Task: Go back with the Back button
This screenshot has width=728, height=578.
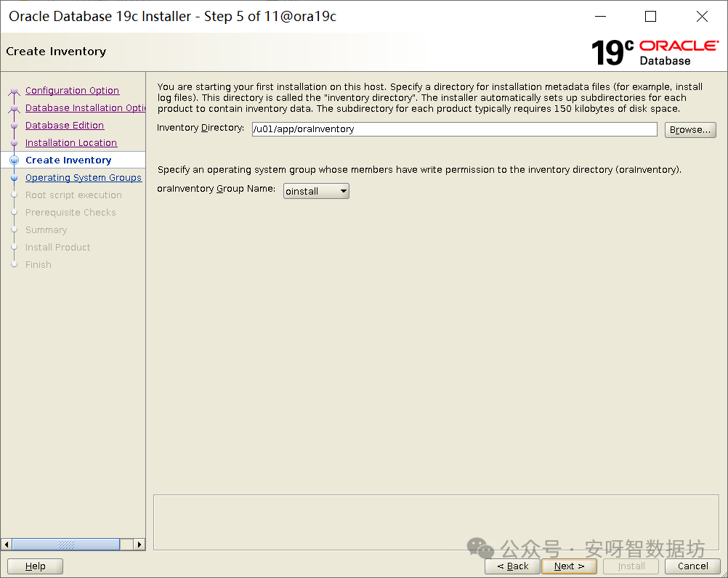Action: (x=512, y=566)
